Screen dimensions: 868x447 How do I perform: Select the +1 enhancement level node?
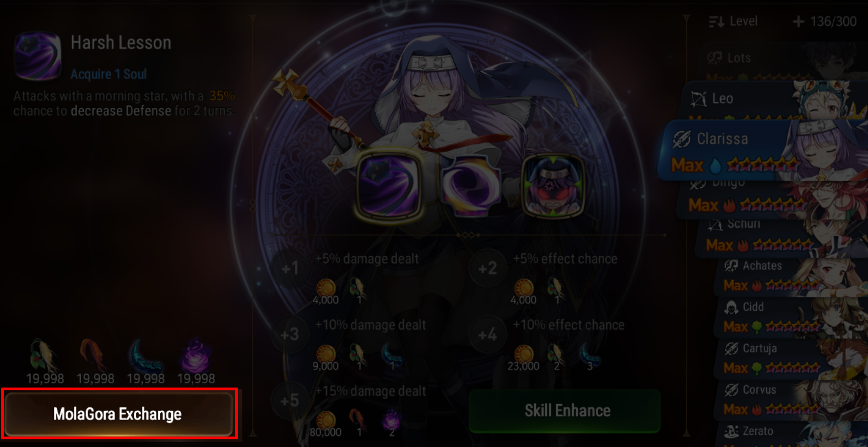290,269
